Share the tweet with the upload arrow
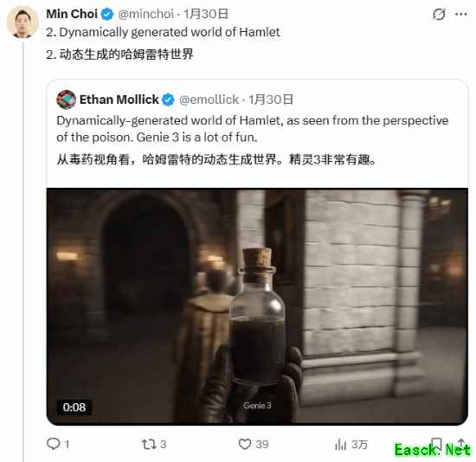Image resolution: width=476 pixels, height=462 pixels. pos(461,444)
